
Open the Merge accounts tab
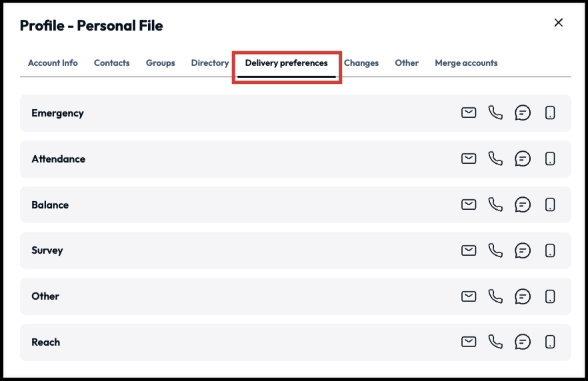tap(466, 63)
